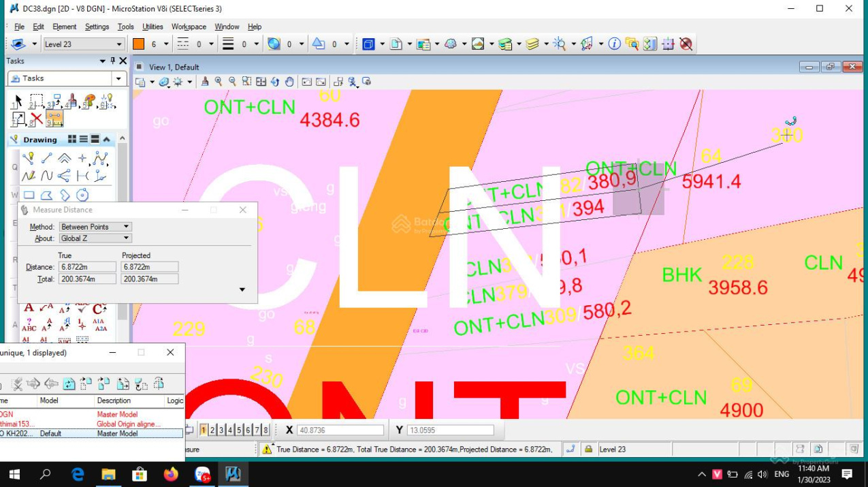Screen dimensions: 868x487
Task: Click the orange active color swatch
Action: [x=138, y=44]
